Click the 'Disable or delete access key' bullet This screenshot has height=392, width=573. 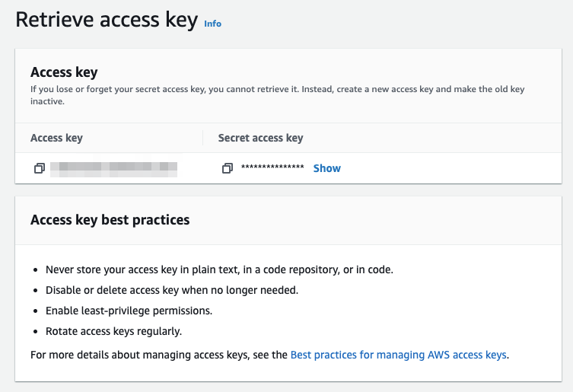pos(171,290)
